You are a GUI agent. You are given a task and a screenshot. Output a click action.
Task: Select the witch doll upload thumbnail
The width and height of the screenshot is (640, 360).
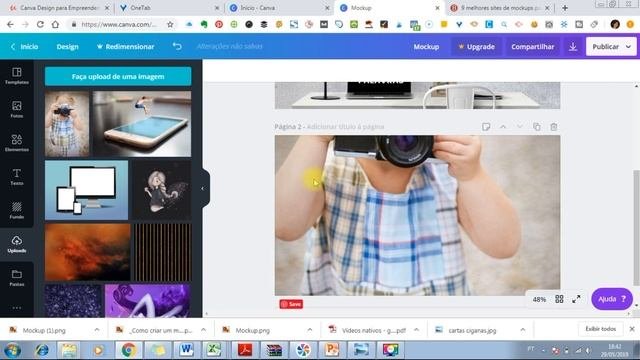[162, 190]
